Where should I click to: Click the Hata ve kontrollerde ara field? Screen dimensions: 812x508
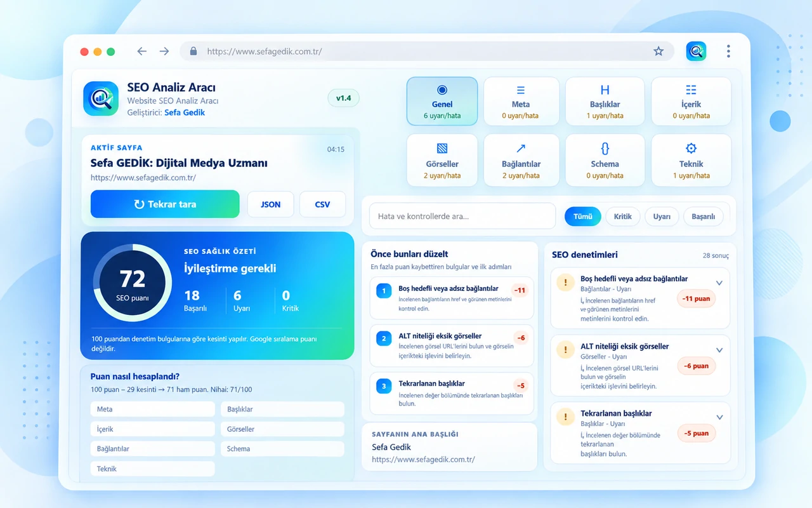[x=462, y=217]
